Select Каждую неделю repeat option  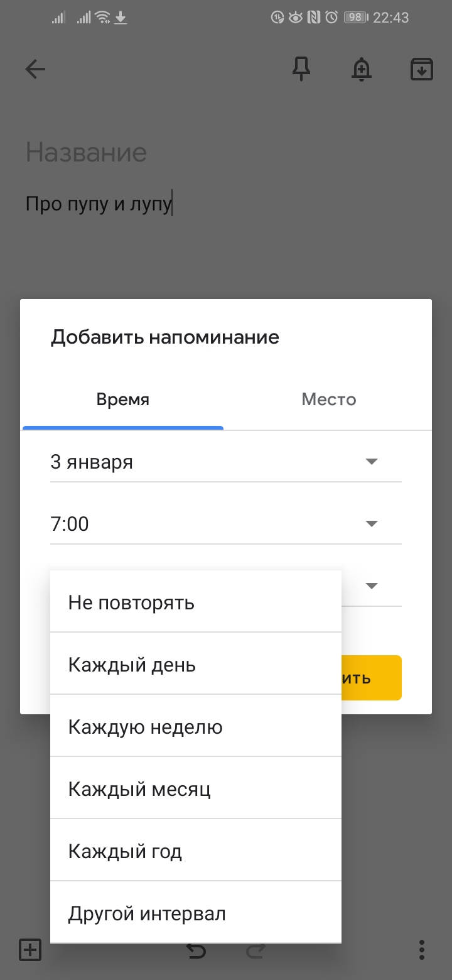click(196, 726)
